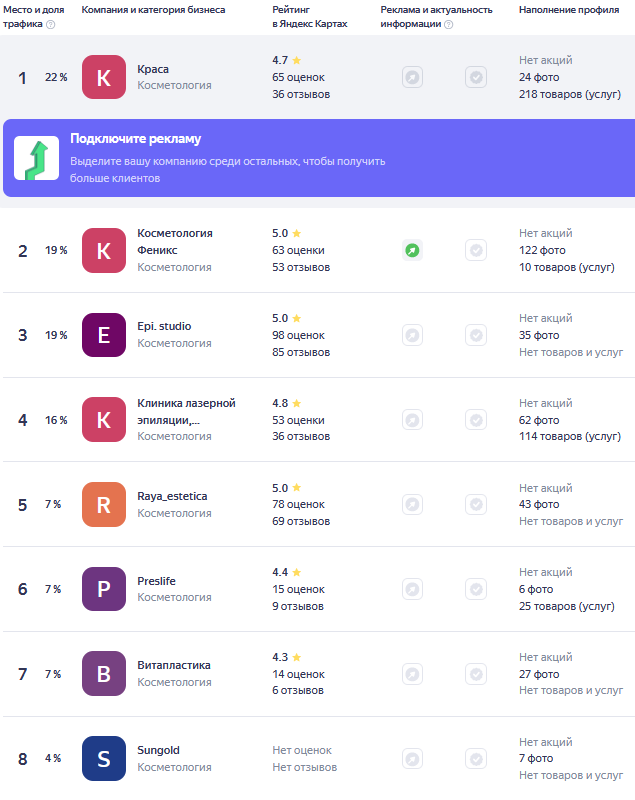Click help icon beside "Реклама и актуальность информации"
Image resolution: width=635 pixels, height=800 pixels.
(448, 24)
